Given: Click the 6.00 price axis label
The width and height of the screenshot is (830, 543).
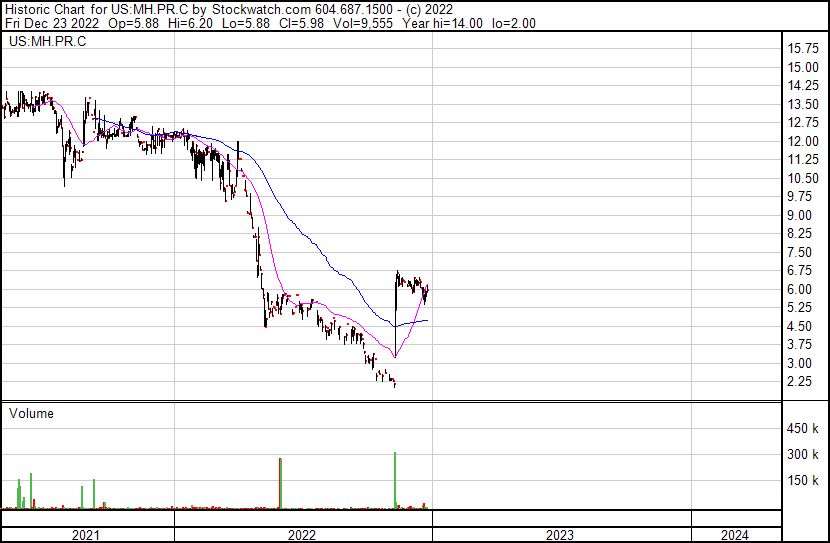Looking at the screenshot, I should (x=799, y=289).
